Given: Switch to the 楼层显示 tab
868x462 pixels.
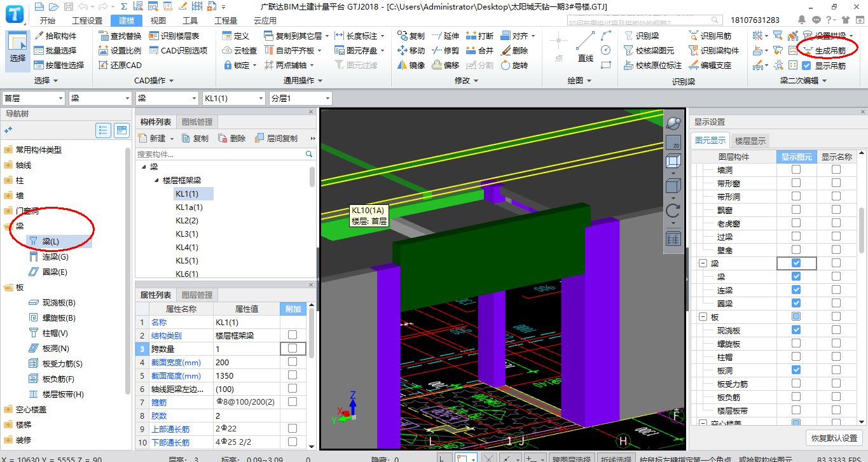Looking at the screenshot, I should click(750, 141).
